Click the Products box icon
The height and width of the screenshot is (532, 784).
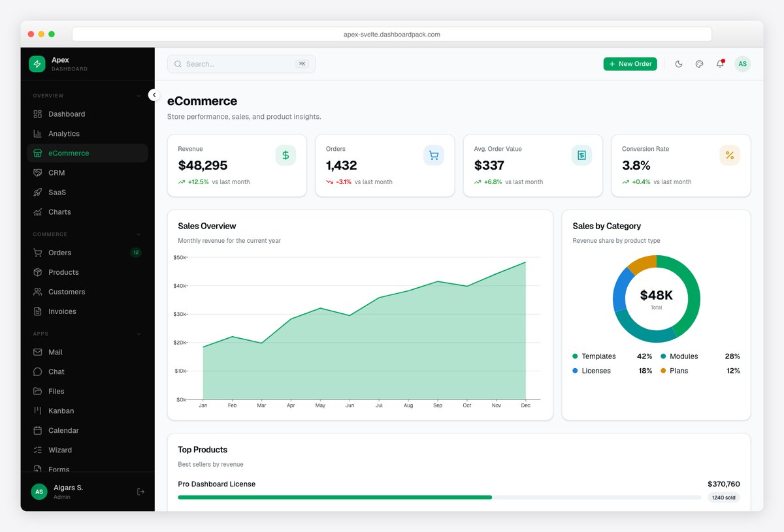click(38, 272)
